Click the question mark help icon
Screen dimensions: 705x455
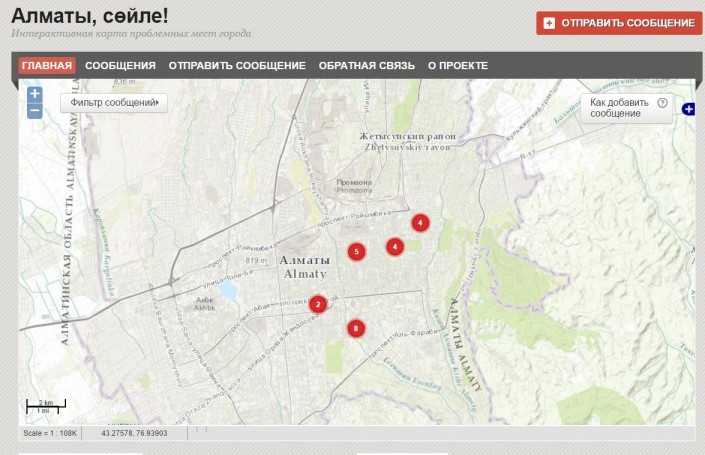tap(662, 102)
